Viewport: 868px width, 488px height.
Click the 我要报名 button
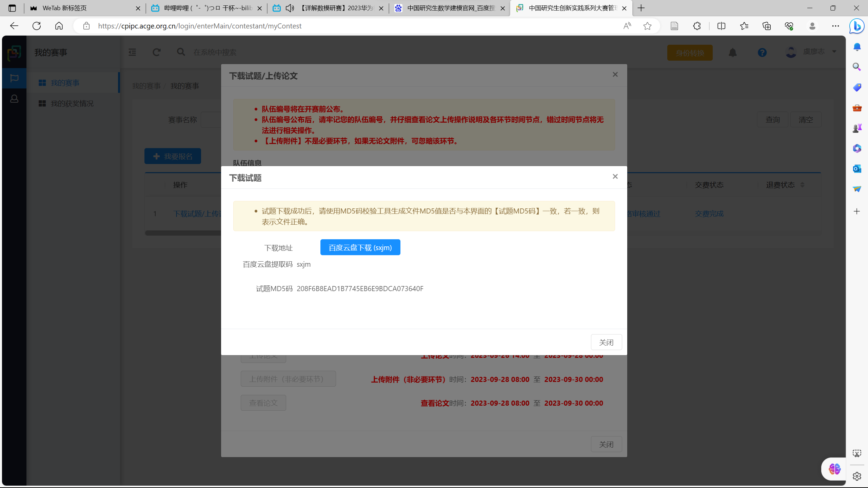173,156
